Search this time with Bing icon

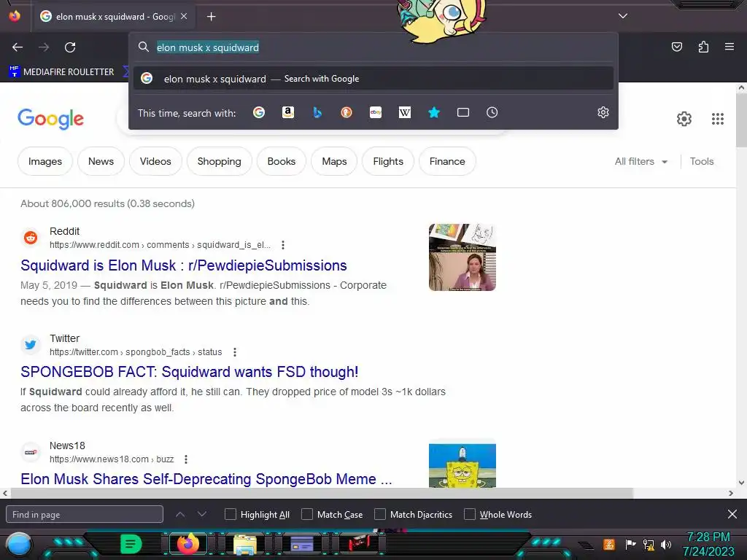tap(317, 112)
